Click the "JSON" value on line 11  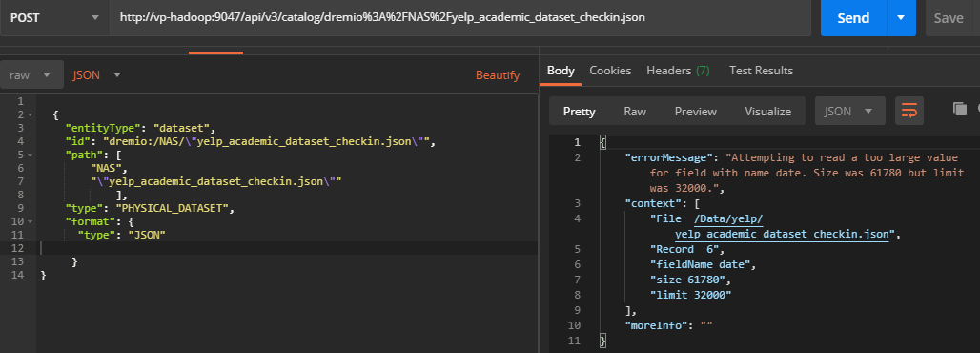tap(146, 235)
